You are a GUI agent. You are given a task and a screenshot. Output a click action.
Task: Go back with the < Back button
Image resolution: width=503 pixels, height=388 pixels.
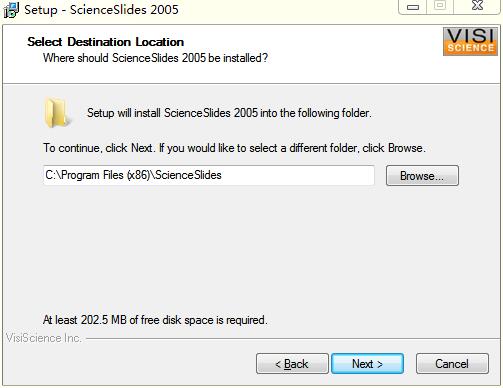click(x=292, y=364)
